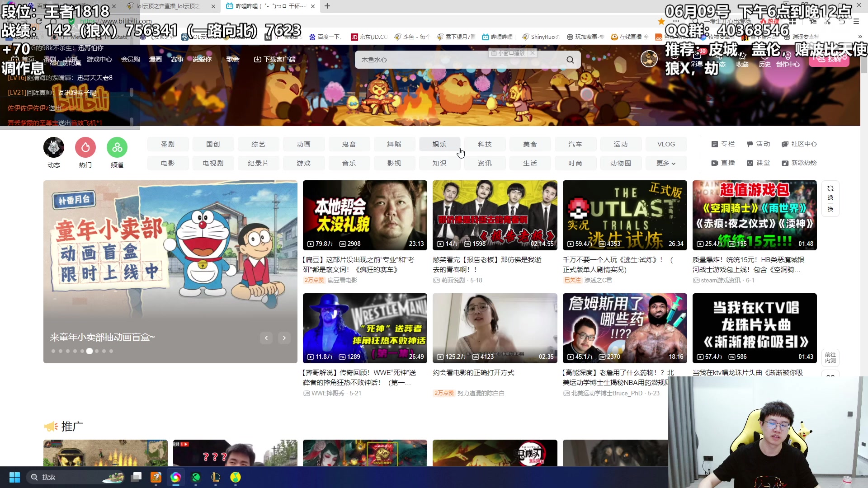
Task: Open the 本地帮会太没礼貌 video thumbnail
Action: [x=365, y=215]
